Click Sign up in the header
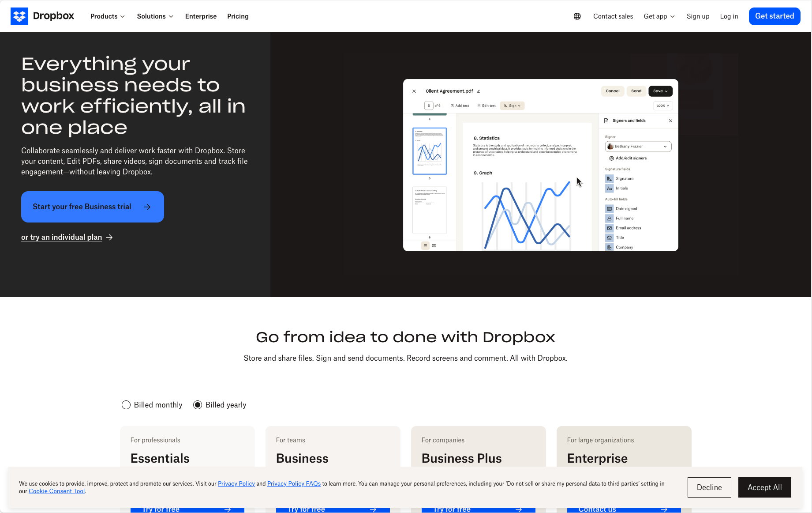812x513 pixels. click(698, 16)
